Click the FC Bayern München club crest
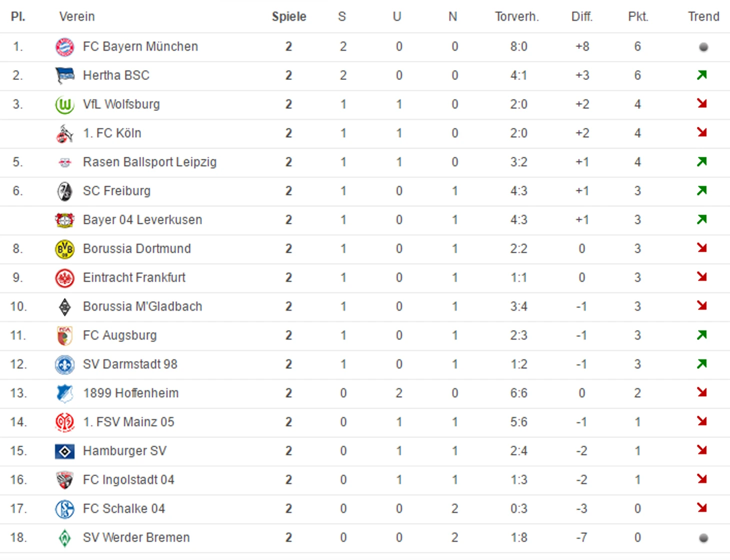730x560 pixels. click(x=64, y=47)
